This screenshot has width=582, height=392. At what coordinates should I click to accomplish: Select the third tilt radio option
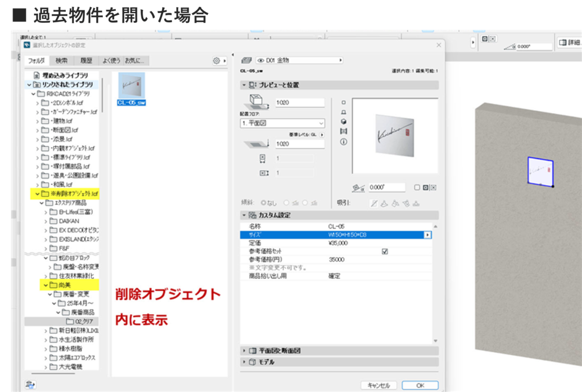pos(305,203)
